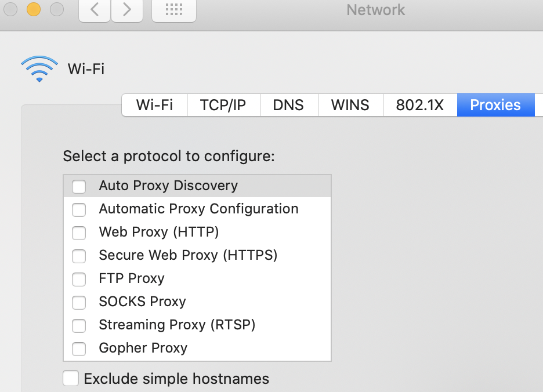Image resolution: width=543 pixels, height=392 pixels.
Task: Toggle Exclude simple hostnames checkbox
Action: pyautogui.click(x=71, y=379)
